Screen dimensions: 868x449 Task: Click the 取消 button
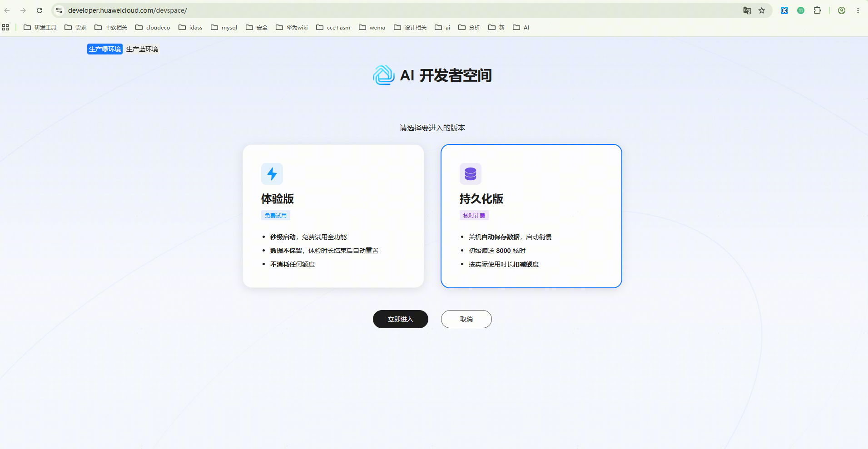(x=466, y=319)
